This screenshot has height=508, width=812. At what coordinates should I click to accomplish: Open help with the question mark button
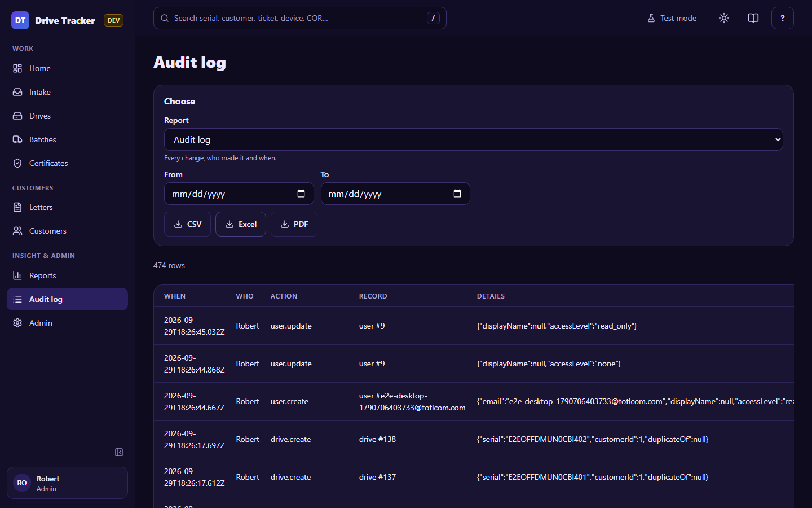pyautogui.click(x=783, y=18)
